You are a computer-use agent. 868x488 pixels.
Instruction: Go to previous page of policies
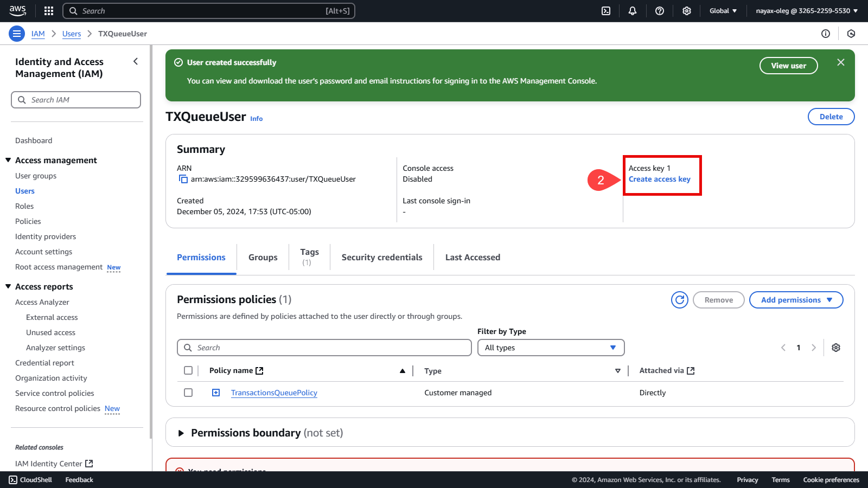[x=783, y=348]
